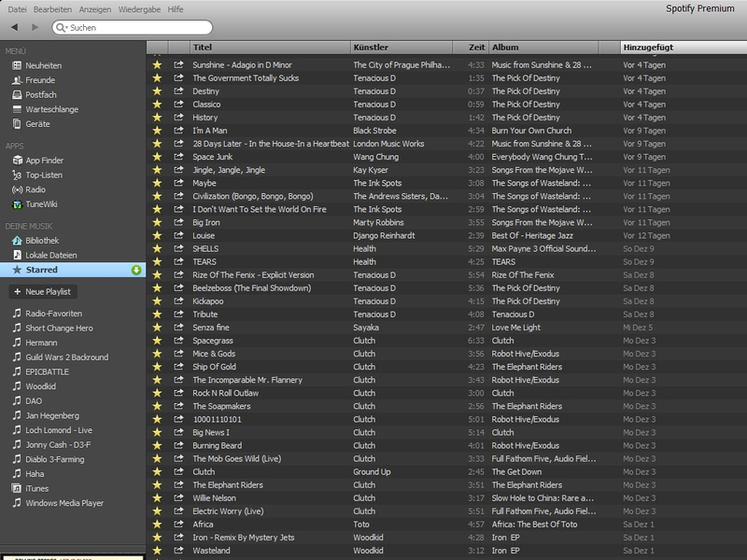This screenshot has width=747, height=560.
Task: Unstar the track Burning Beard
Action: click(157, 446)
